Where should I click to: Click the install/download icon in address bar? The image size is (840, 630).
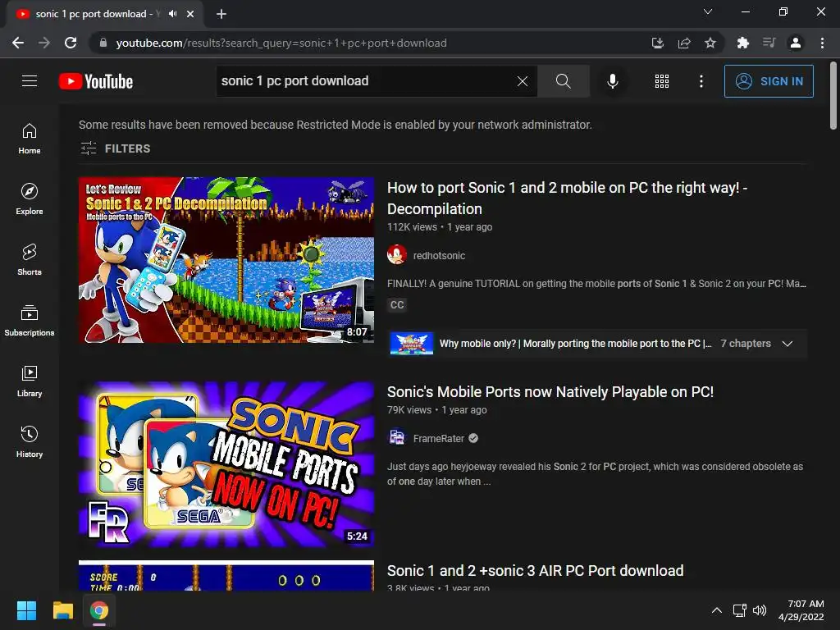point(658,43)
